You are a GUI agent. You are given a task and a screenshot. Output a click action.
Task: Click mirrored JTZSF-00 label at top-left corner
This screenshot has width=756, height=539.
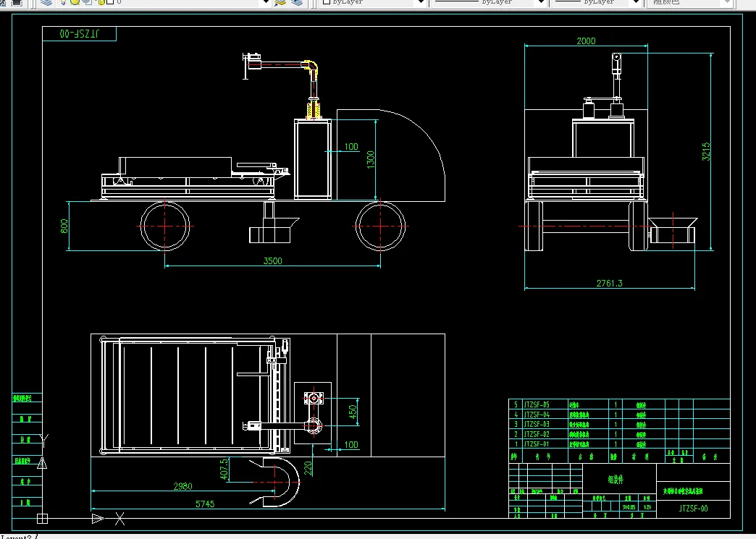79,33
